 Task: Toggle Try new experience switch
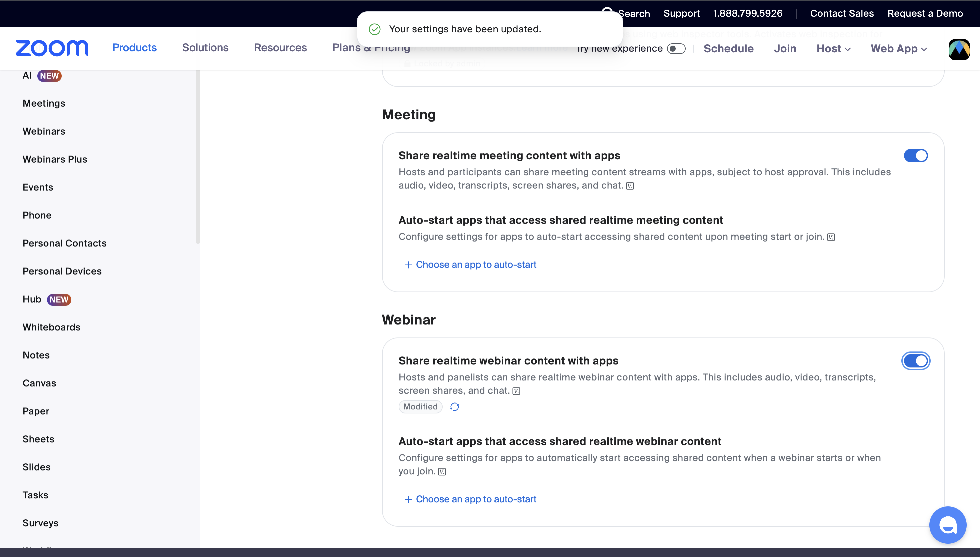pos(676,49)
